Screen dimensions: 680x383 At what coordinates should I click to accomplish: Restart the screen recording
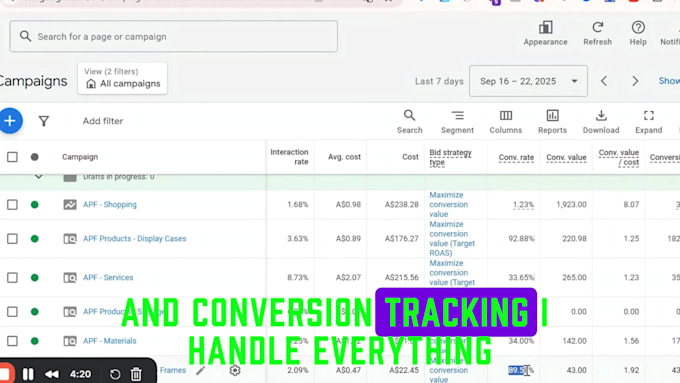pos(115,374)
